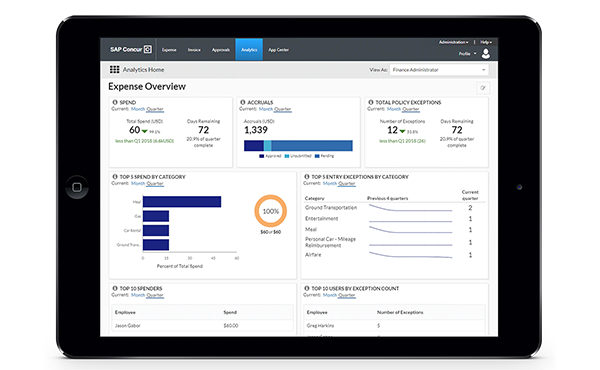Image resolution: width=600 pixels, height=370 pixels.
Task: Select the Analytics tab
Action: pos(249,50)
